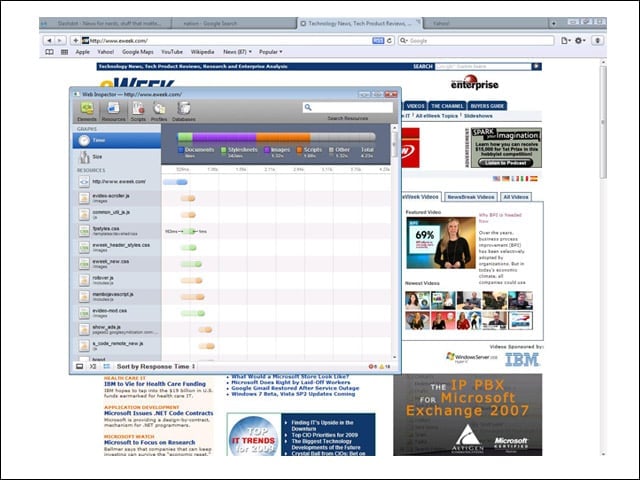This screenshot has width=640, height=480.
Task: Select the NewsBreak Videos tab
Action: click(471, 197)
